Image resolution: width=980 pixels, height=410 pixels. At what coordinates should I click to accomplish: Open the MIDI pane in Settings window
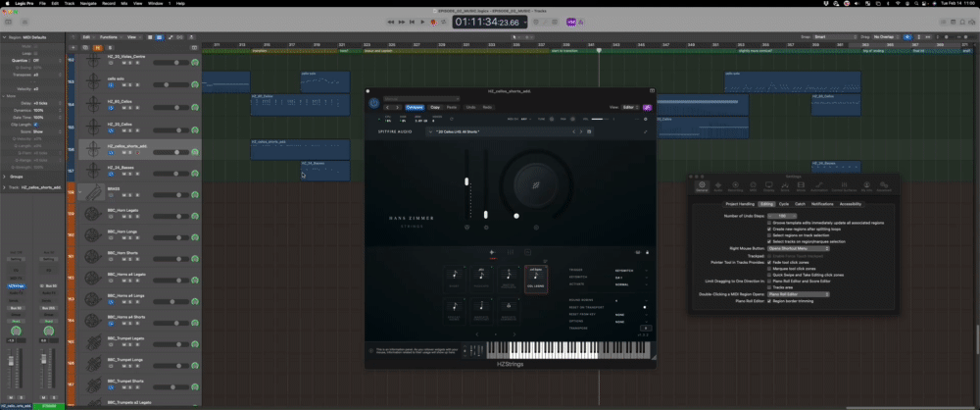(753, 186)
